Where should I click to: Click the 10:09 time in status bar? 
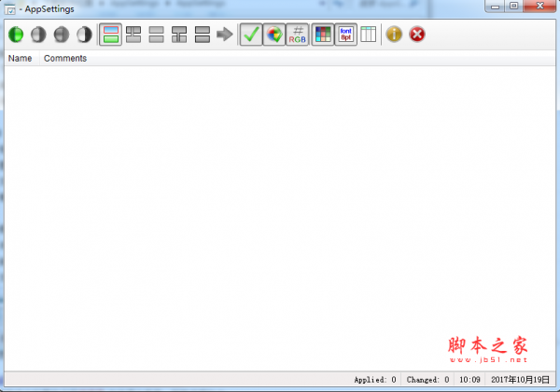point(469,380)
